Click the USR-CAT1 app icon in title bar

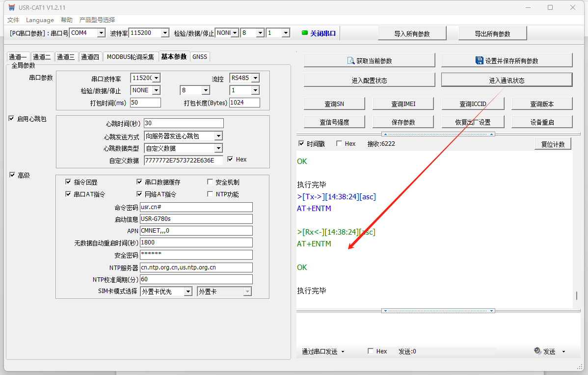[x=11, y=7]
